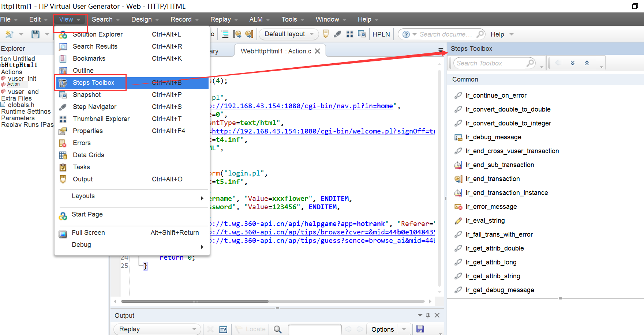644x335 pixels.
Task: Open the Help dropdown arrow in toolbar
Action: coord(512,34)
